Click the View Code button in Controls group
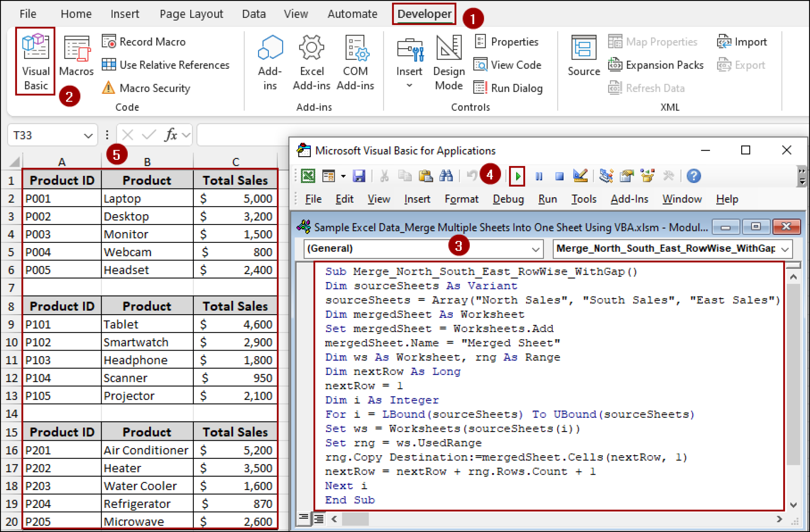810x532 pixels. [x=509, y=65]
